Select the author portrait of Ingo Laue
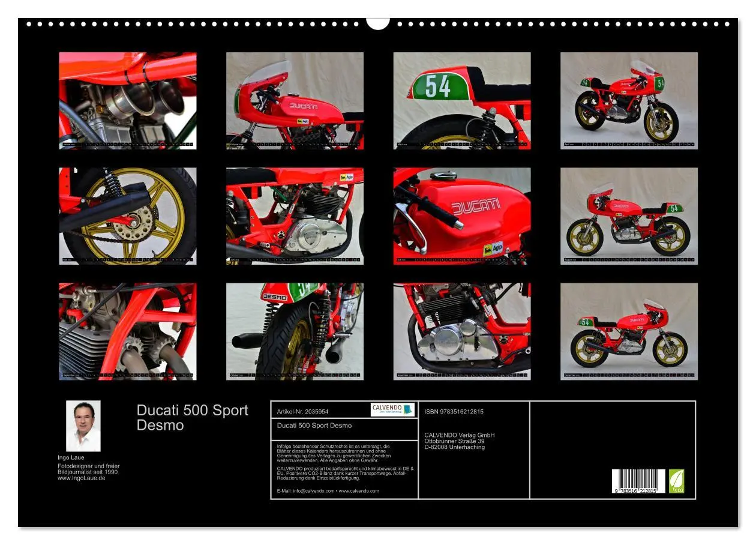Image resolution: width=756 pixels, height=545 pixels. coord(83,426)
